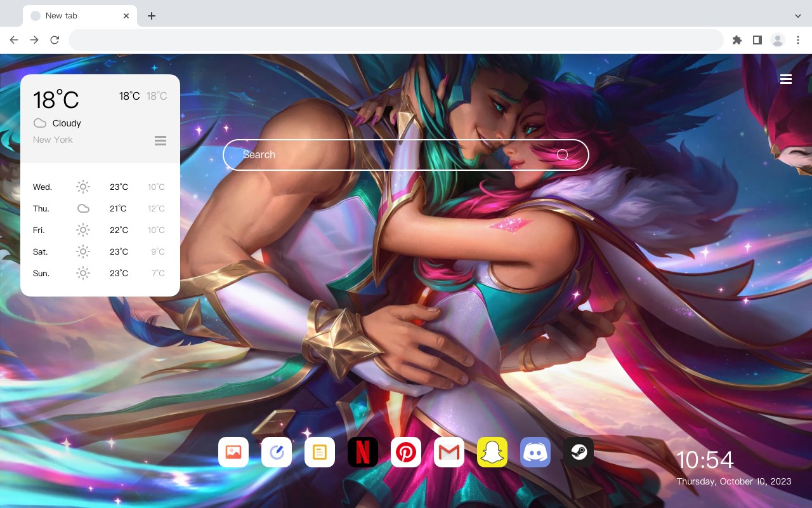
Task: Open the Steam shortcut
Action: coord(579,452)
